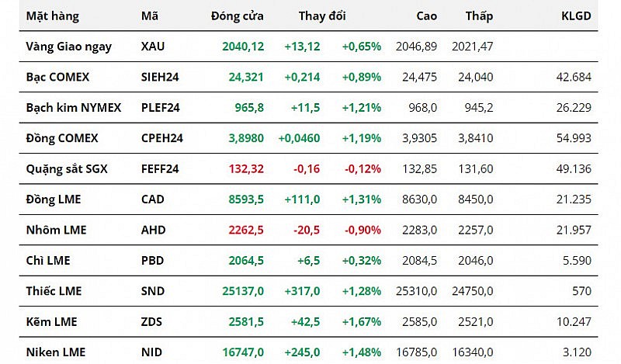Select the 'Đóng cửa' column header

point(237,16)
